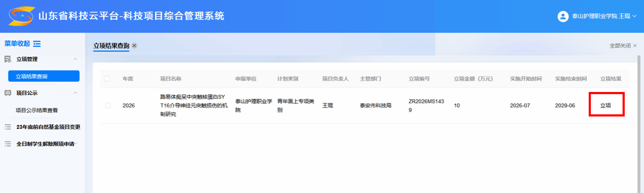Collapse the 立项管理 section chevron
The width and height of the screenshot is (644, 193).
pos(75,59)
